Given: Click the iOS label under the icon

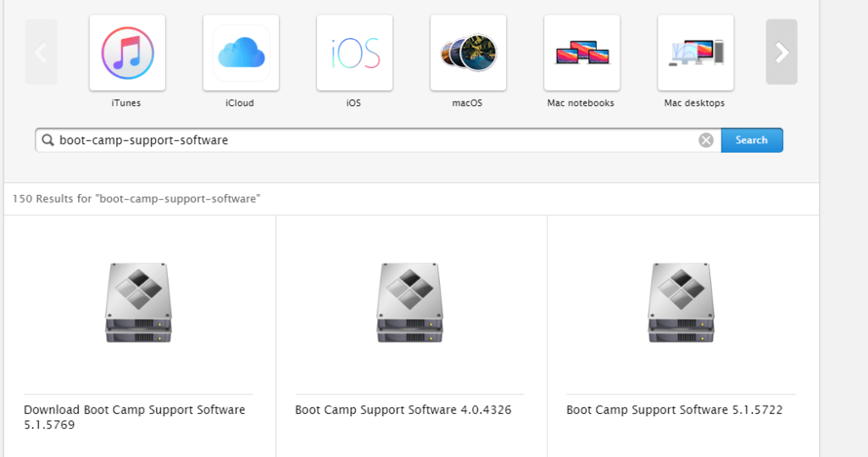Looking at the screenshot, I should pos(353,103).
